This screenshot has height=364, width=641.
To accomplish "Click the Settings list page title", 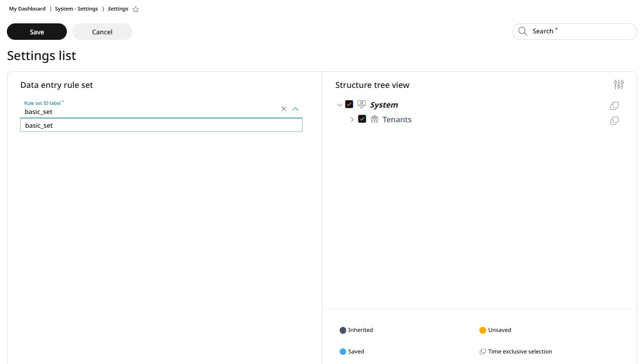I will tap(42, 55).
